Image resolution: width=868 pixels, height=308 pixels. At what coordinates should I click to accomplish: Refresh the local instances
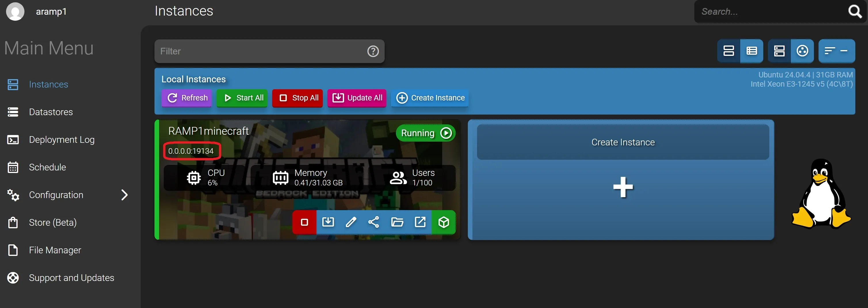186,98
